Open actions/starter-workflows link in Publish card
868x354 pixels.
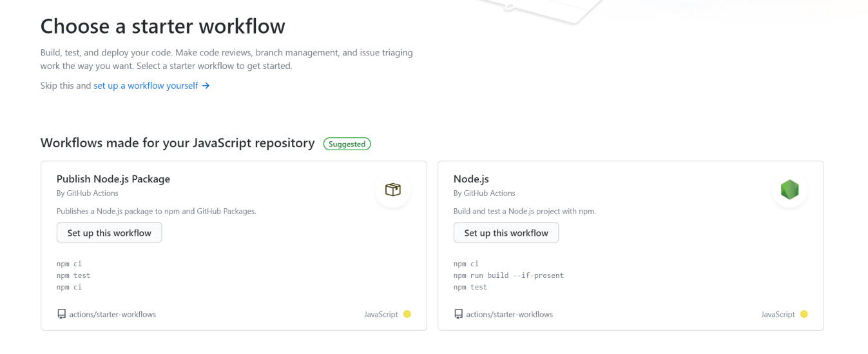click(x=113, y=315)
